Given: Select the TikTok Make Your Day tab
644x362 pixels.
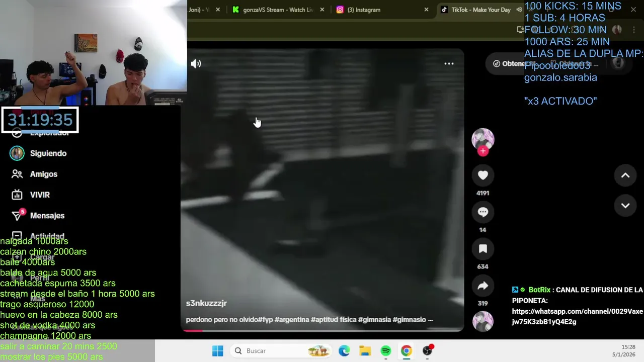Looking at the screenshot, I should [480, 10].
